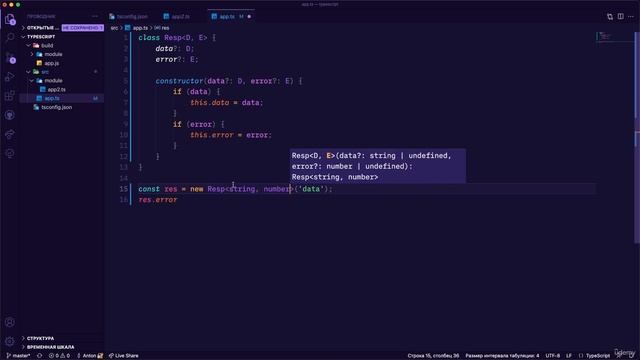Click line number 15 in gutter
The image size is (640, 360).
[124, 189]
